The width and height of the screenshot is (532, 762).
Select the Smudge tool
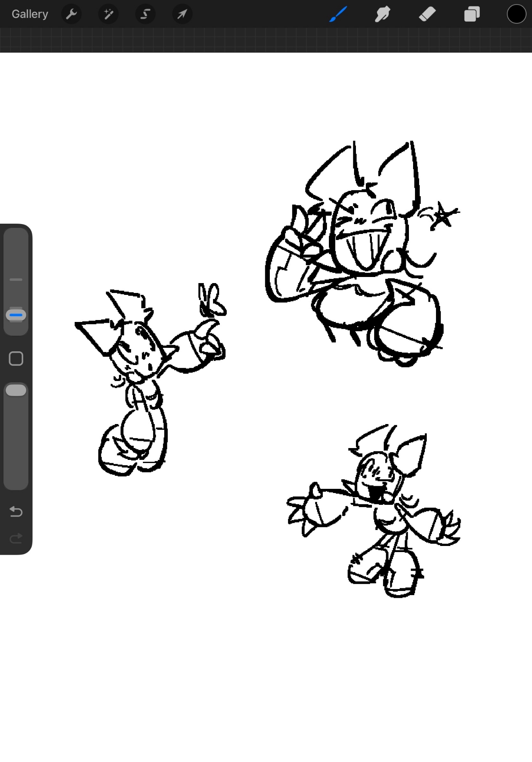(x=382, y=14)
